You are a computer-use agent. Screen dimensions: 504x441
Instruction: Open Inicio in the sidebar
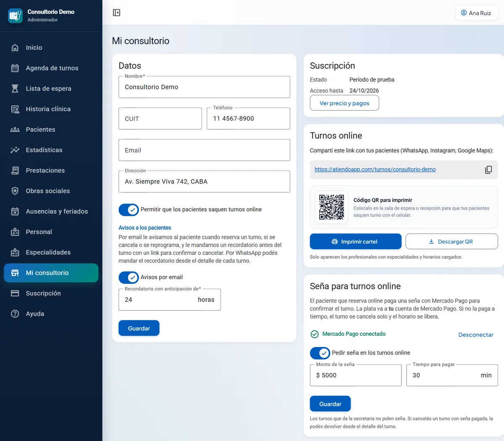coord(51,47)
